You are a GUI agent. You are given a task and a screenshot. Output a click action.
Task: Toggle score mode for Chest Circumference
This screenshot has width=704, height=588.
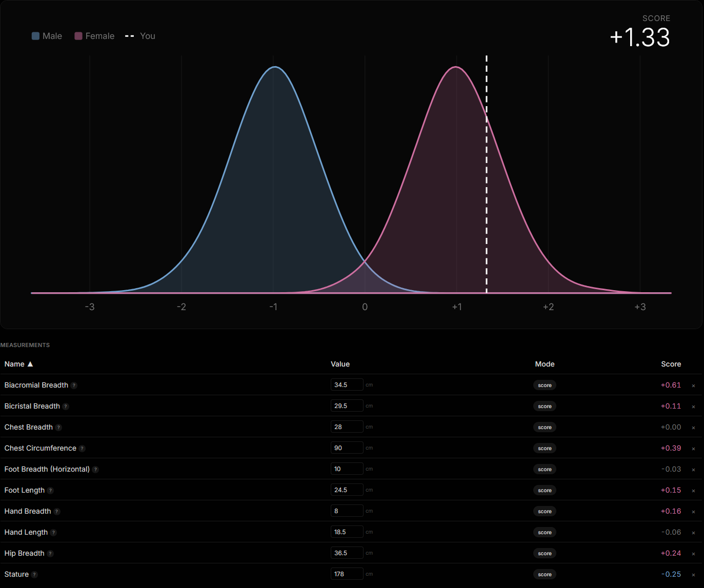click(x=545, y=448)
